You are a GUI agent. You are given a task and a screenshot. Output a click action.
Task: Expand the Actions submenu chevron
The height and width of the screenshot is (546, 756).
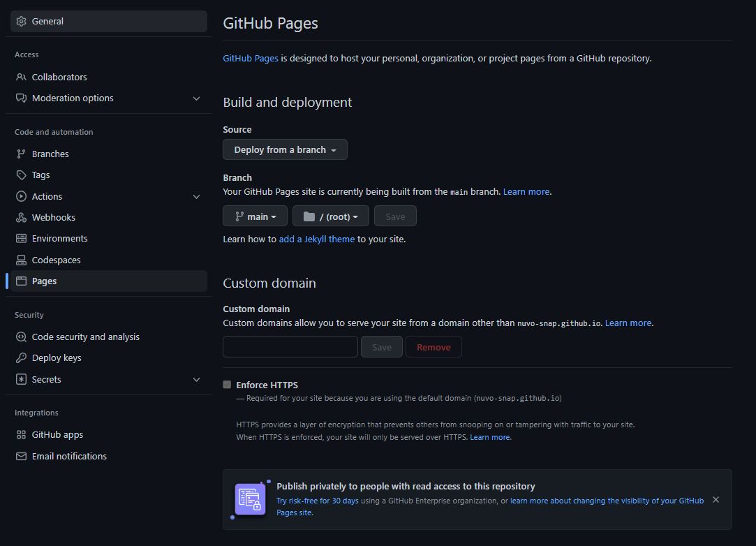[x=197, y=197]
